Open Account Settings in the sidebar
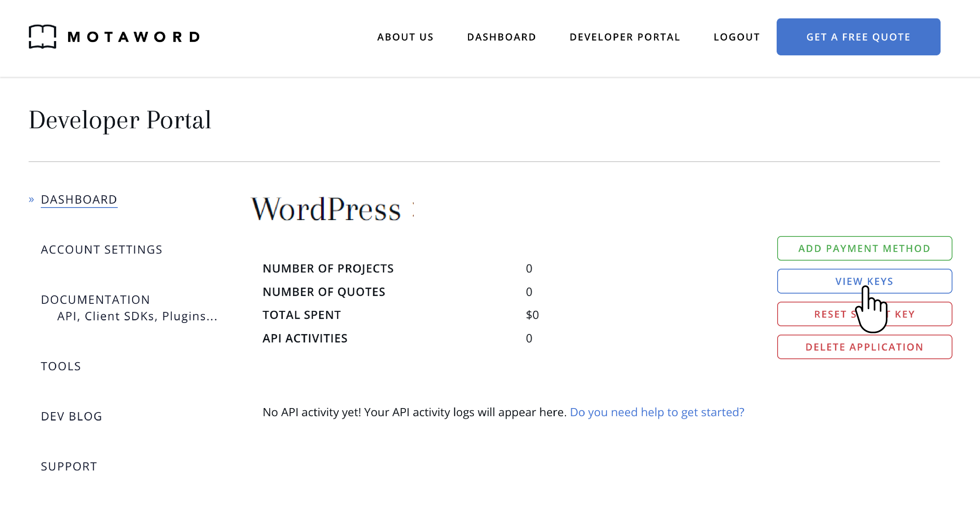 tap(102, 250)
